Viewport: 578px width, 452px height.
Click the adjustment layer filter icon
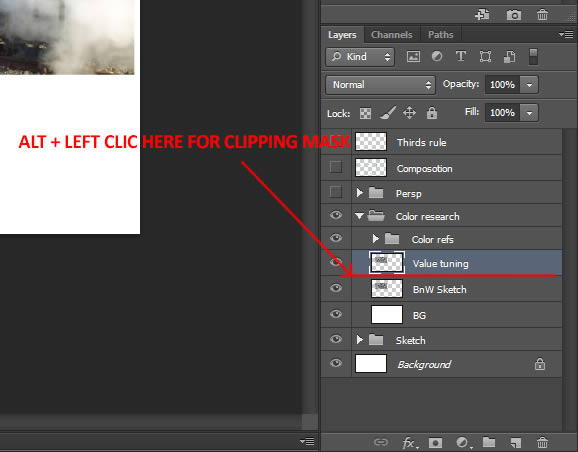[437, 56]
